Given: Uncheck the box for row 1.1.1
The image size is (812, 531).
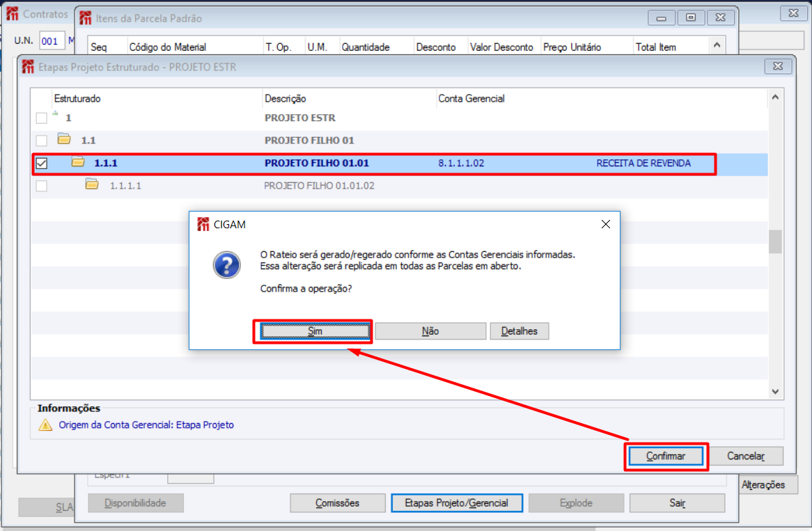Looking at the screenshot, I should coord(41,163).
